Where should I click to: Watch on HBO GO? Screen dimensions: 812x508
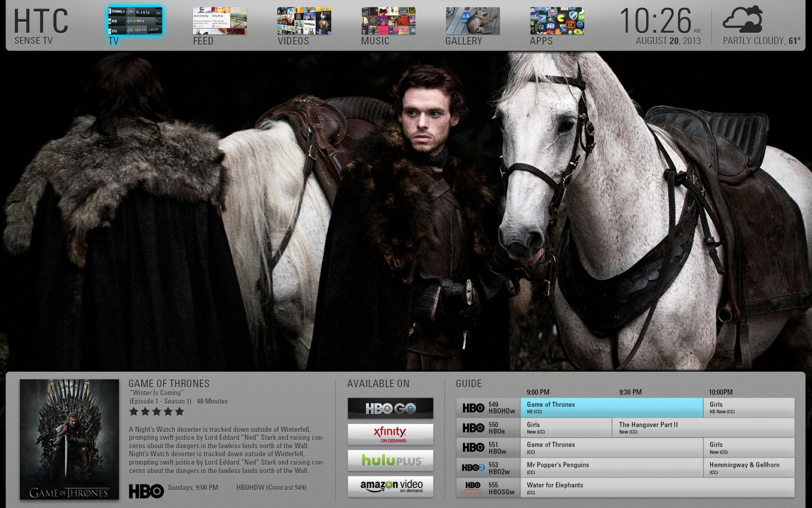[390, 408]
